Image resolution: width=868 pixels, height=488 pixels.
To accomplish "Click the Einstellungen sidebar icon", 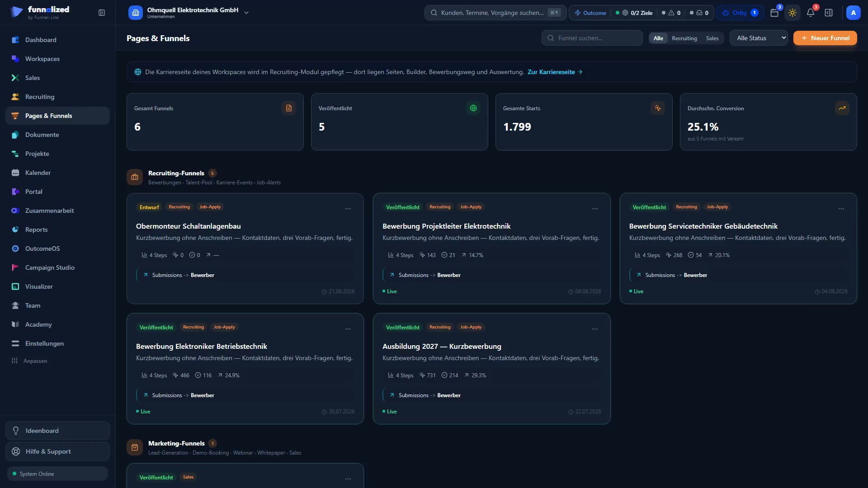I will tap(15, 343).
